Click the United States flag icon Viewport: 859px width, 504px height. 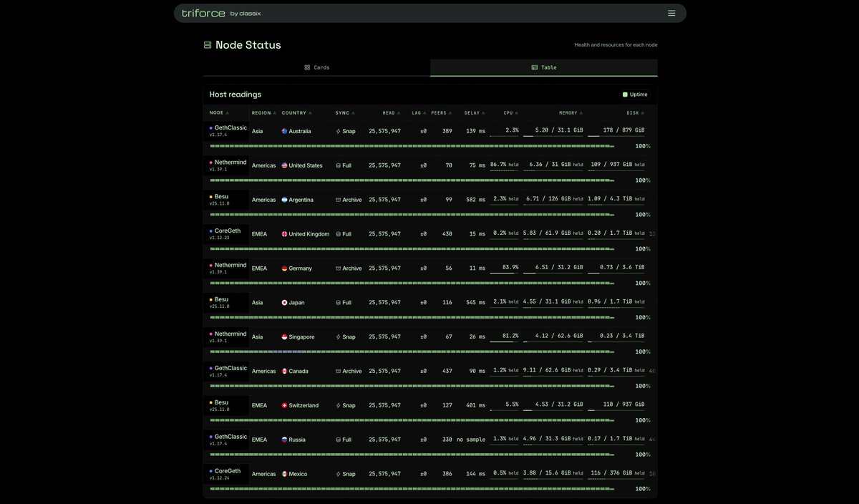click(284, 165)
